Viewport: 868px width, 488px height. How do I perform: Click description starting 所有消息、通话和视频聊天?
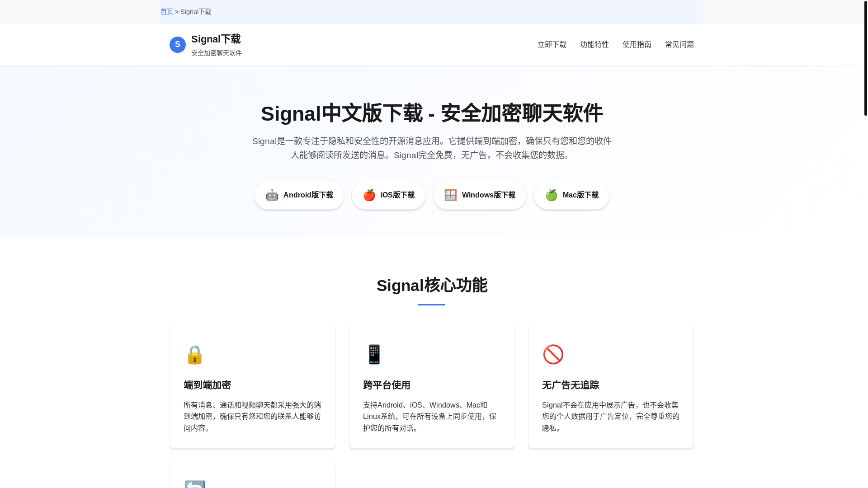point(252,417)
